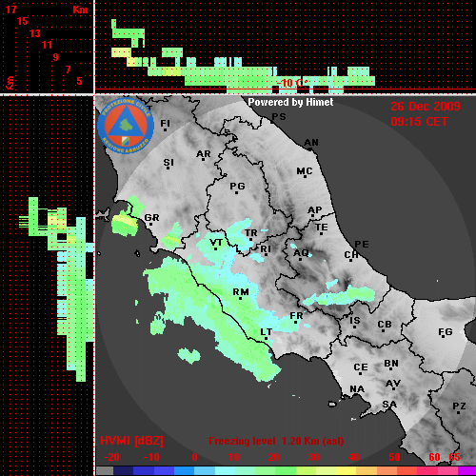Click the FI city label
This screenshot has width=476, height=476.
point(165,123)
